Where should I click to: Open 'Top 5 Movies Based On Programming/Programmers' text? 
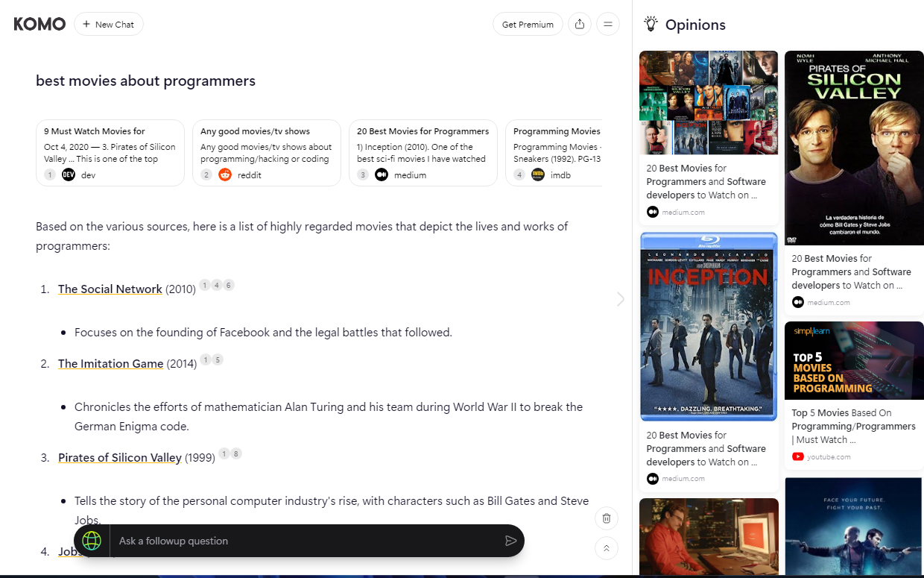(854, 426)
